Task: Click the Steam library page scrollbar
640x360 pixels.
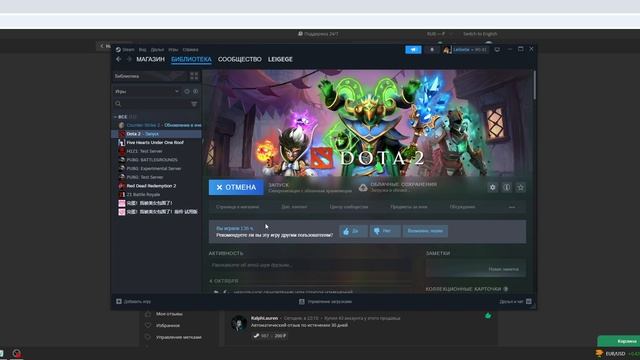Action: 534,85
